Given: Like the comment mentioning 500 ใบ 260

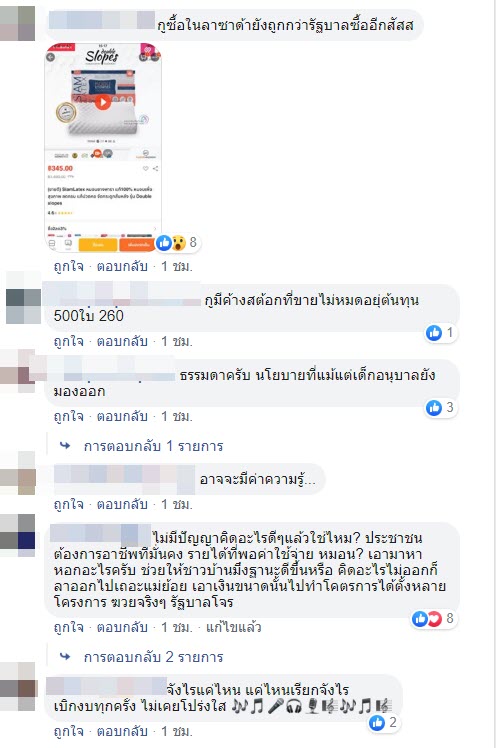Looking at the screenshot, I should point(68,341).
